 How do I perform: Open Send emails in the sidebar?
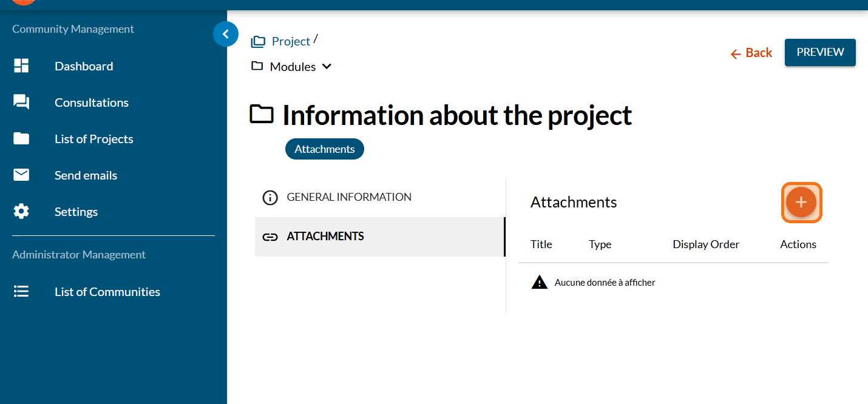[86, 175]
